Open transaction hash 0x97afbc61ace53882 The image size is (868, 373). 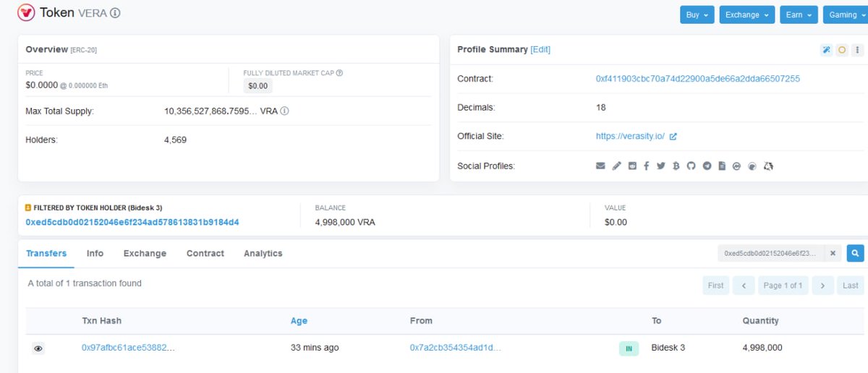pos(129,348)
